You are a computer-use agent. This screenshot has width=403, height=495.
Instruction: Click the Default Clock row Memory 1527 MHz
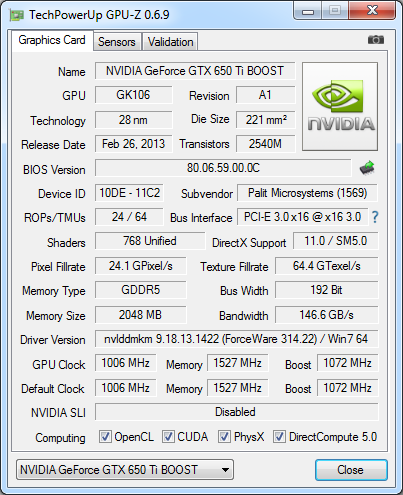(x=238, y=388)
